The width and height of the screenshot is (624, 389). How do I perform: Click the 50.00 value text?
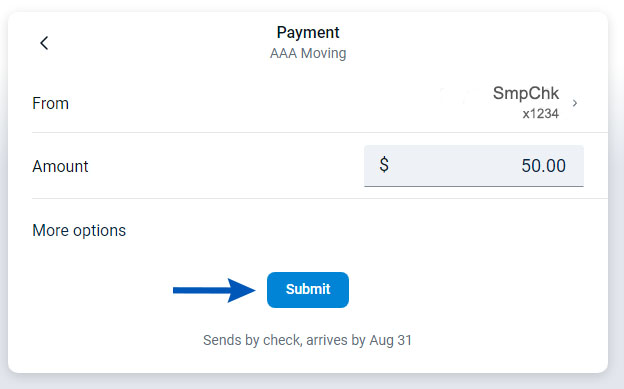pos(543,166)
